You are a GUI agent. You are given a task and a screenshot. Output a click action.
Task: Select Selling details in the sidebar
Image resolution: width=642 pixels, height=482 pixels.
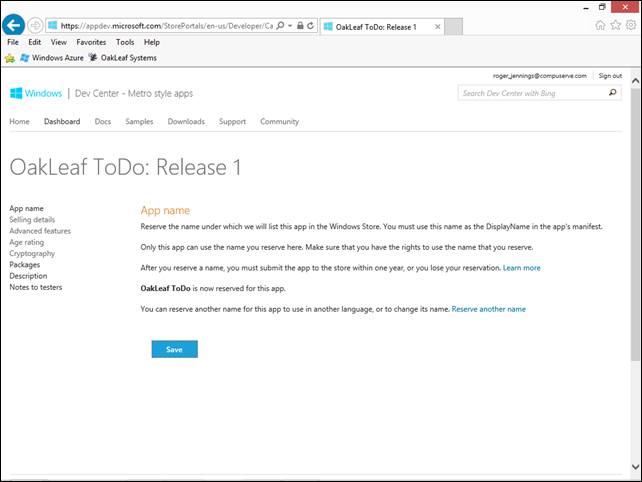pos(32,220)
